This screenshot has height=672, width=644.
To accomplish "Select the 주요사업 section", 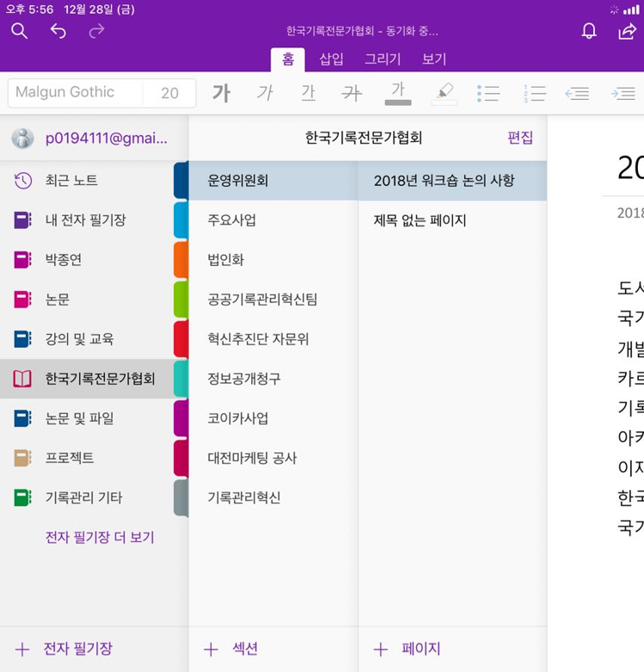I will coord(273,220).
